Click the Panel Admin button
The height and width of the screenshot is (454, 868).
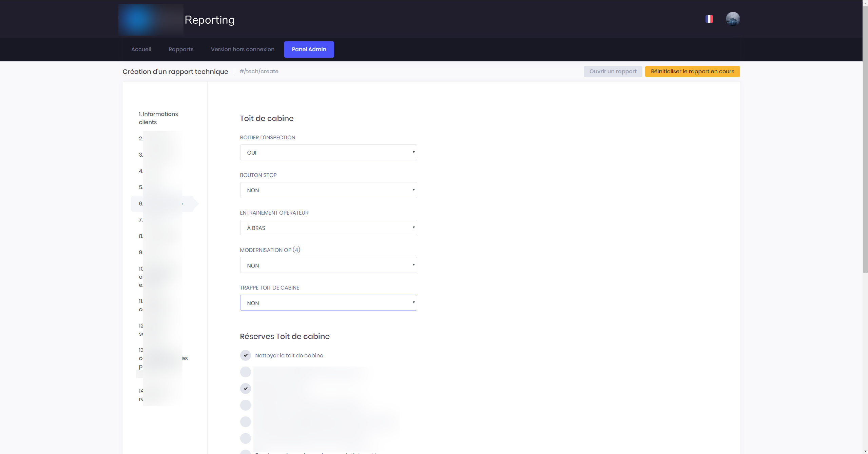[x=309, y=50]
